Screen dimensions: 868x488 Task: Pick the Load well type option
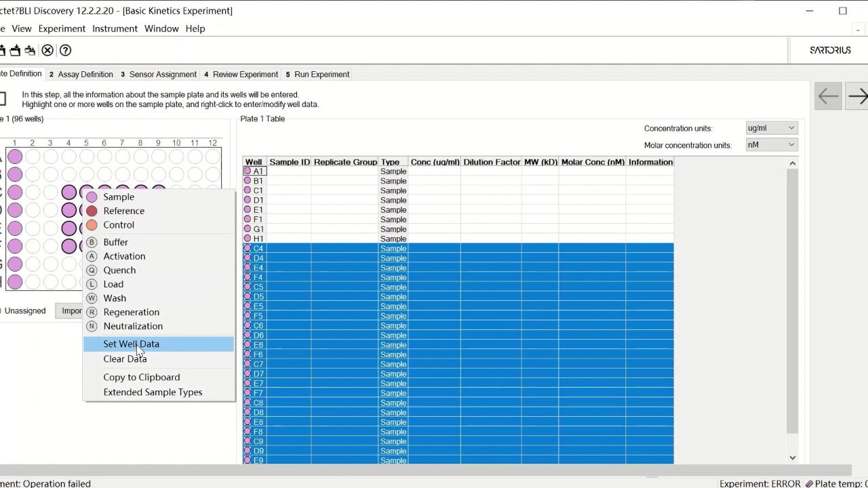tap(113, 284)
